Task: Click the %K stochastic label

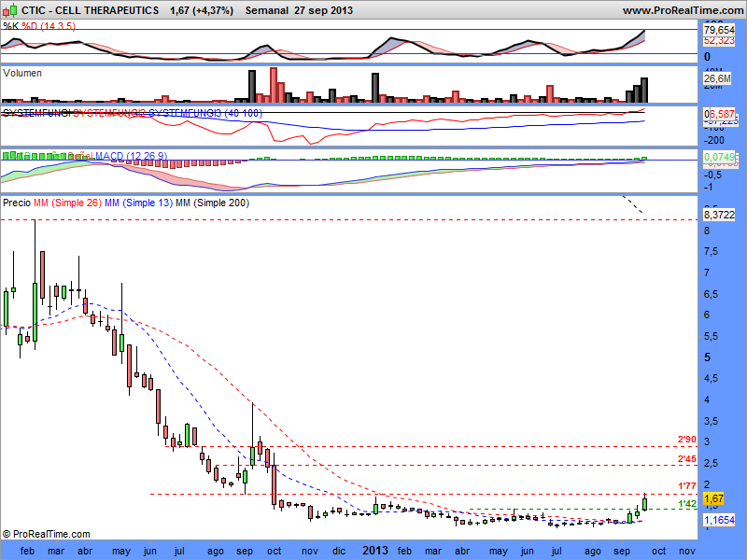Action: point(11,26)
